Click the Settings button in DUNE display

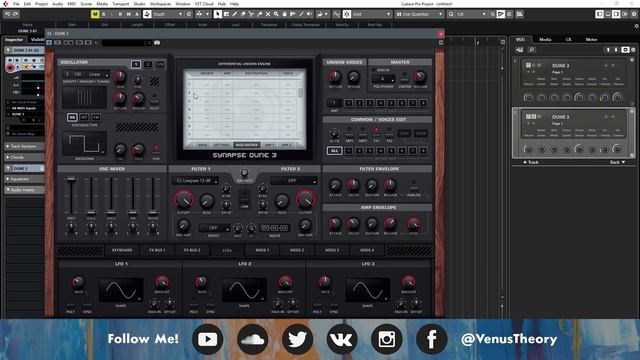(x=222, y=145)
